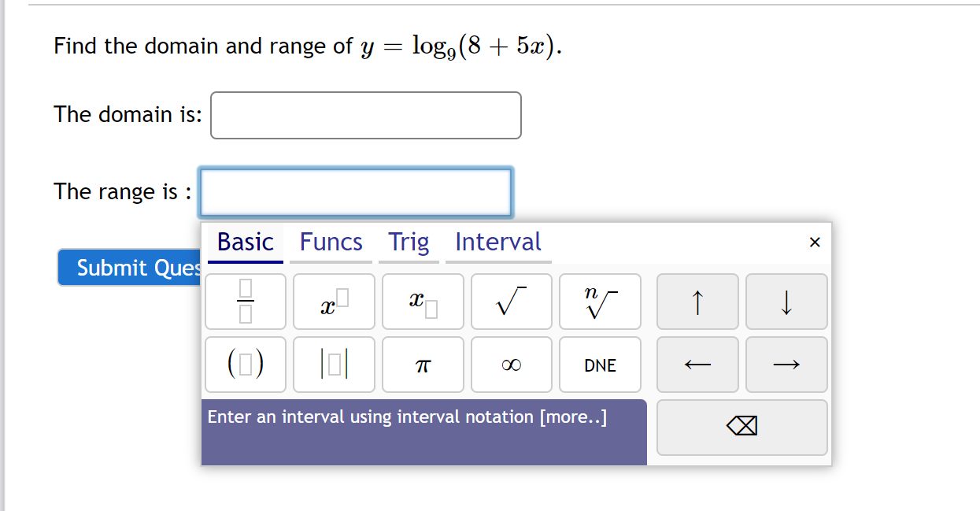980x511 pixels.
Task: Switch to the Funcs tab
Action: coord(331,242)
